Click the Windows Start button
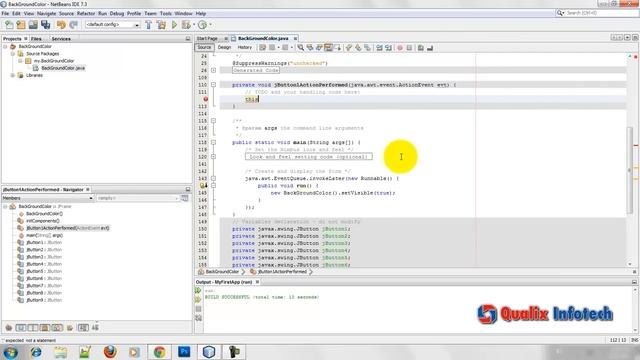This screenshot has height=360, width=640. coord(11,351)
